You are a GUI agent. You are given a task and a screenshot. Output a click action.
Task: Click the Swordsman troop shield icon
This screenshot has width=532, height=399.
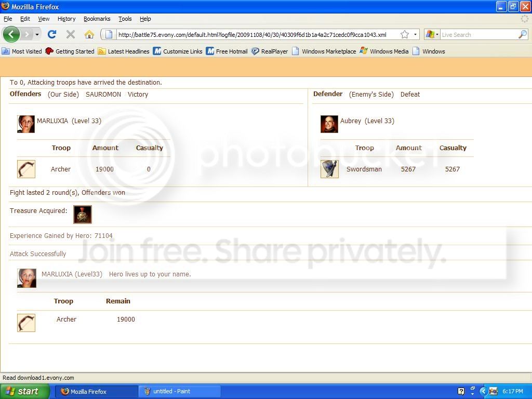[x=329, y=169]
